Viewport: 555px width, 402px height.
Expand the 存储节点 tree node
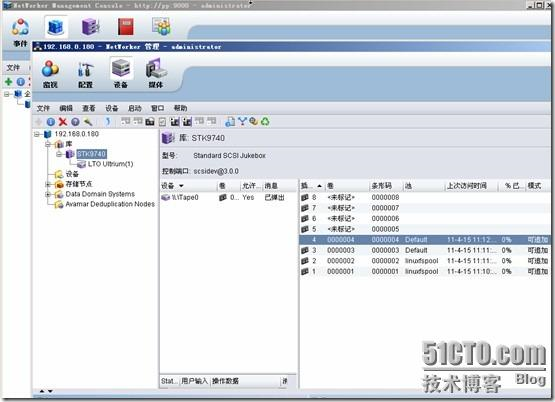48,184
